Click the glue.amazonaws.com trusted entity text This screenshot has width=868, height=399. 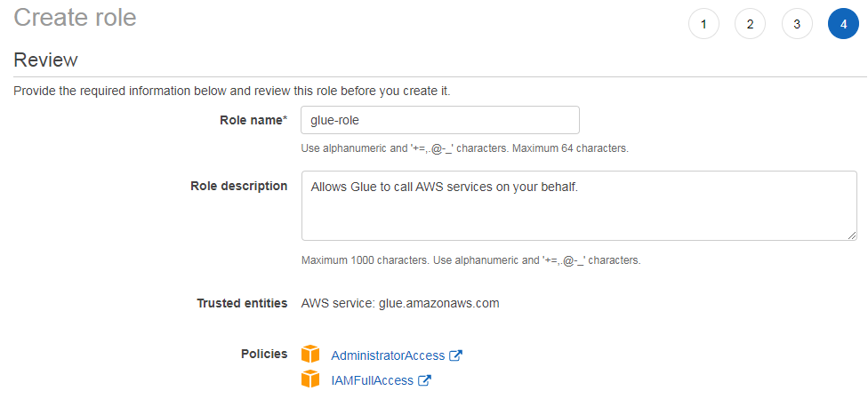[x=439, y=303]
